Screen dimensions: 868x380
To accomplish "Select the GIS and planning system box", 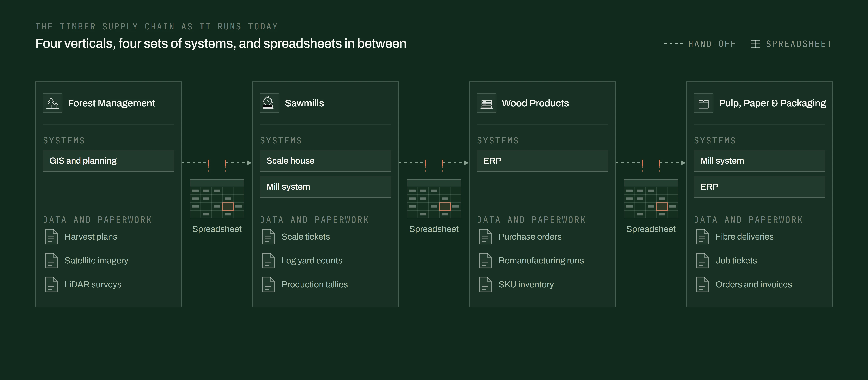I will tap(109, 161).
